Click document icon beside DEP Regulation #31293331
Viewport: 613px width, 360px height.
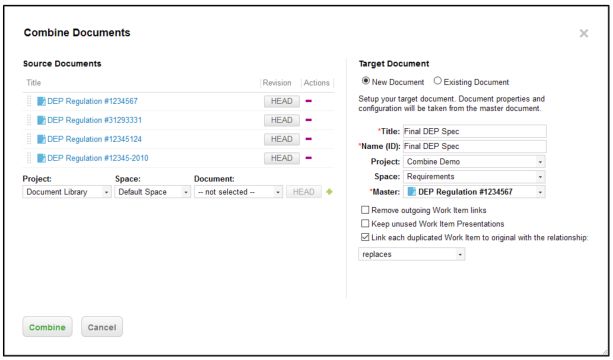point(41,120)
